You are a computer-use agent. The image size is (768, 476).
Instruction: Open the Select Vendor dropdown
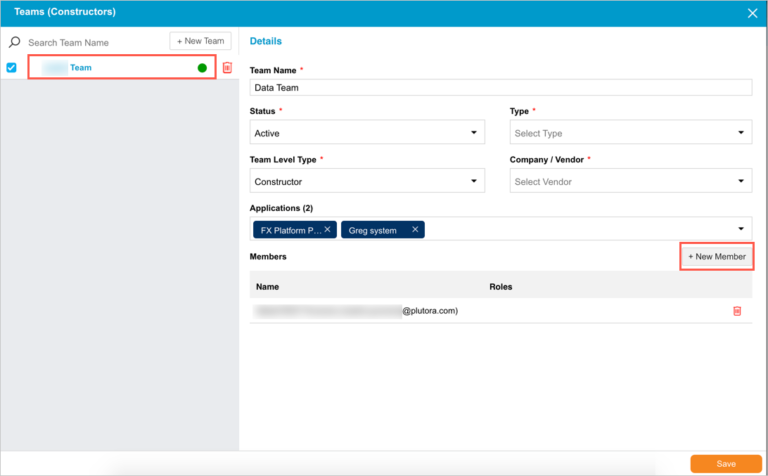[x=630, y=181]
